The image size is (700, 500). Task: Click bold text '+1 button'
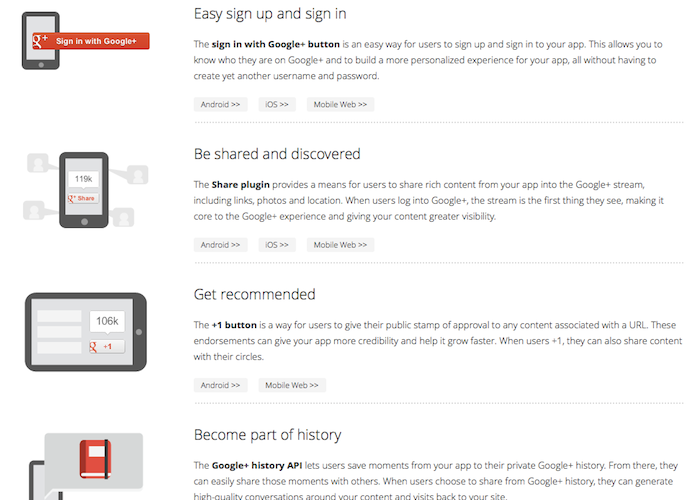[x=234, y=325]
